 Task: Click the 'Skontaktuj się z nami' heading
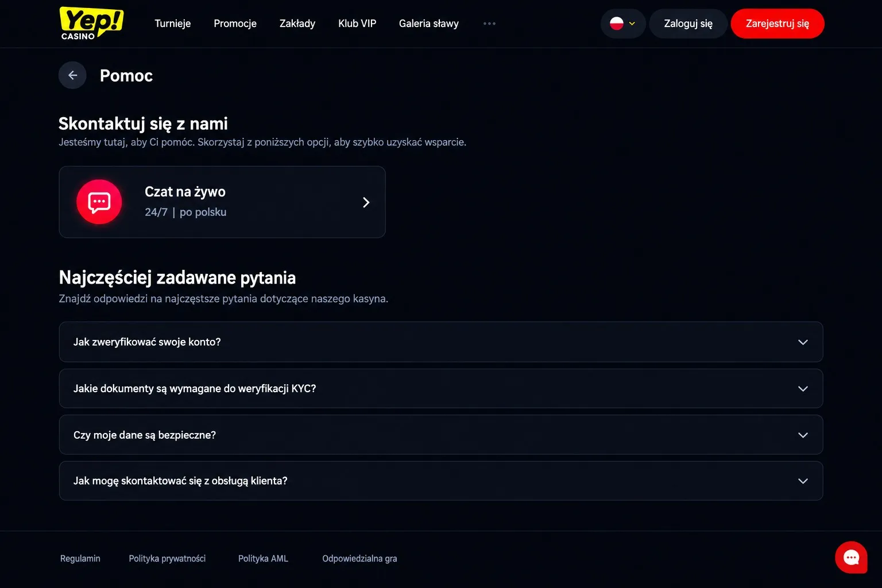click(x=143, y=123)
